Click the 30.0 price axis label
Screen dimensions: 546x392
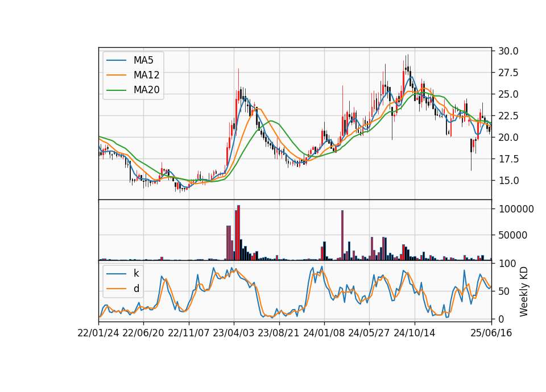click(508, 51)
